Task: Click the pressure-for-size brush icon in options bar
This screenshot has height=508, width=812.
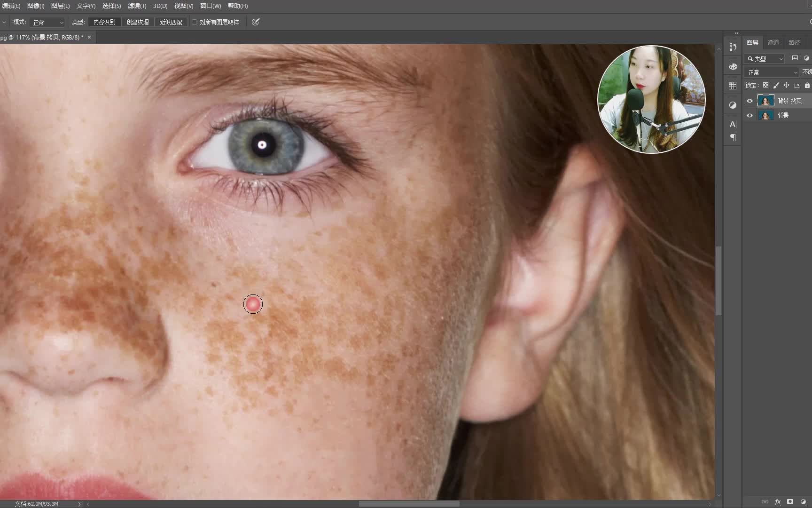Action: (256, 22)
